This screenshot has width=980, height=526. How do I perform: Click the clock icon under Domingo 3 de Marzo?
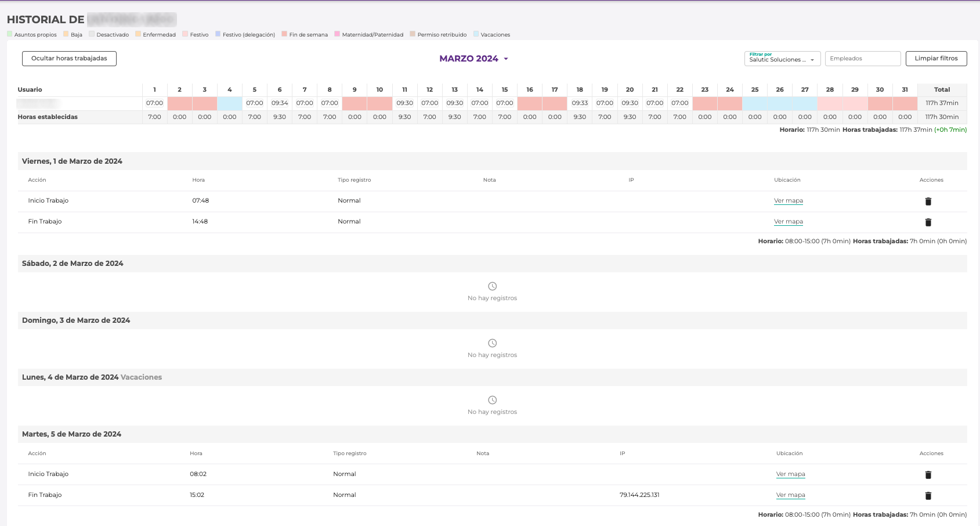click(492, 343)
